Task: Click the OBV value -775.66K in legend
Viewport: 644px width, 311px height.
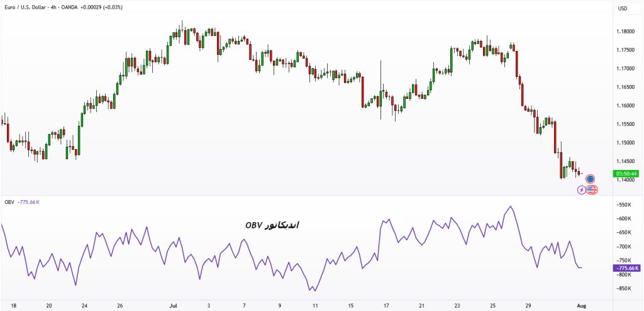Action: tap(29, 202)
